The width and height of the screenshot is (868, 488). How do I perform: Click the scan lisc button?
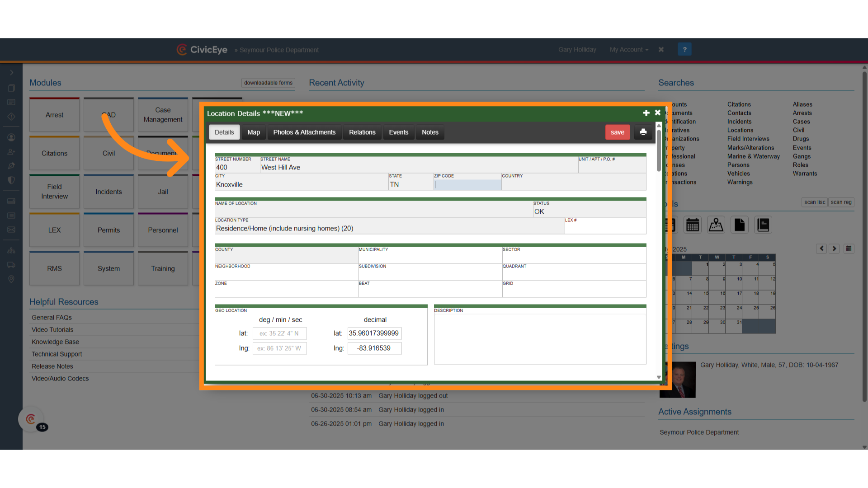[x=815, y=202]
